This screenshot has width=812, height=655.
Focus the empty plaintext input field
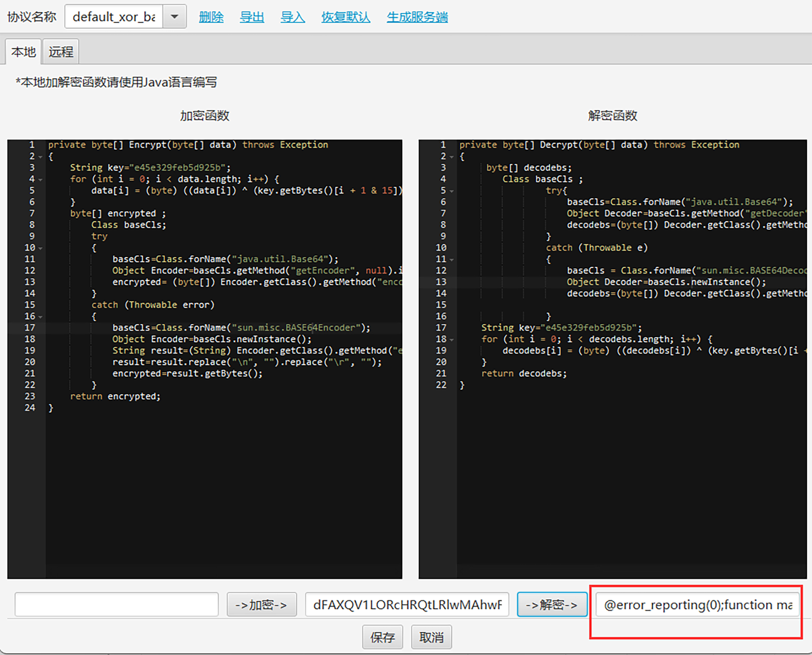[116, 605]
